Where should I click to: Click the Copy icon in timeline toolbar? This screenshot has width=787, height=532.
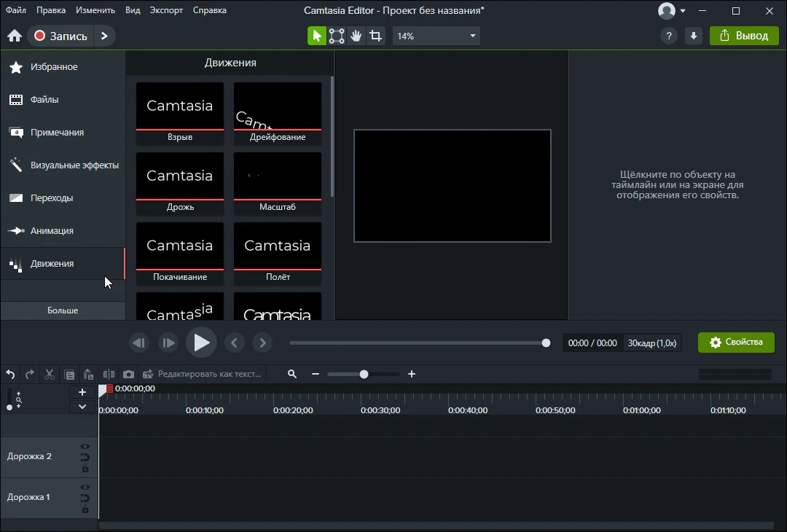tap(69, 374)
